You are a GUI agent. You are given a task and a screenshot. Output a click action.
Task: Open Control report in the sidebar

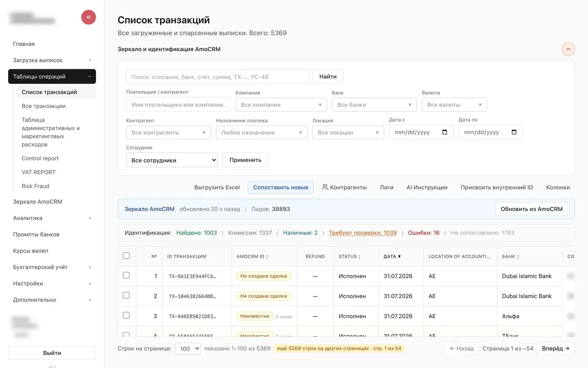[x=40, y=158]
